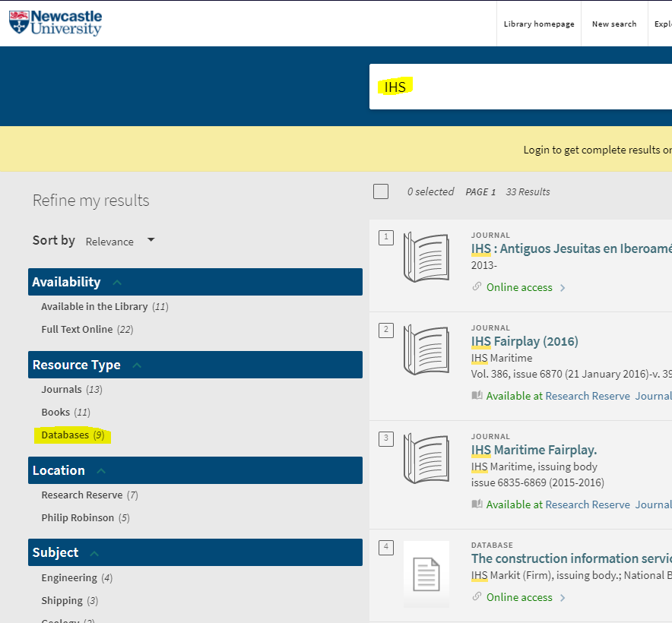672x623 pixels.
Task: Open the Sort by Relevance dropdown
Action: coord(119,242)
